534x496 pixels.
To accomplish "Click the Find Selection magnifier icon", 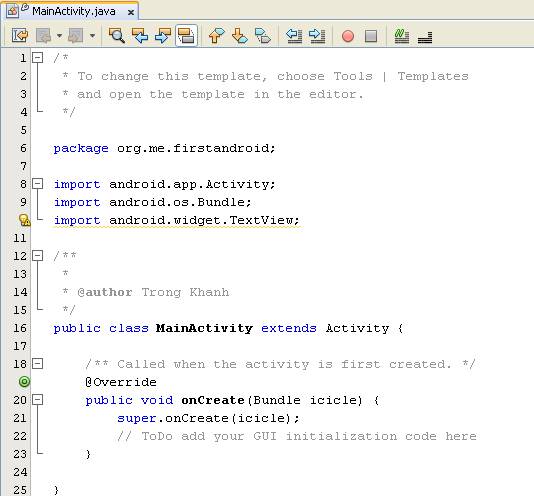I will tap(116, 35).
